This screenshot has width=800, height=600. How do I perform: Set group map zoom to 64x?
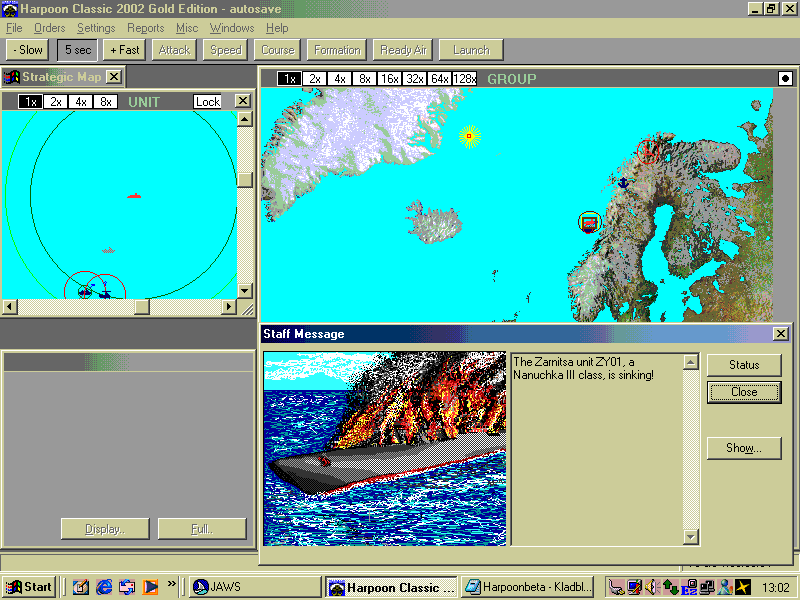[439, 79]
